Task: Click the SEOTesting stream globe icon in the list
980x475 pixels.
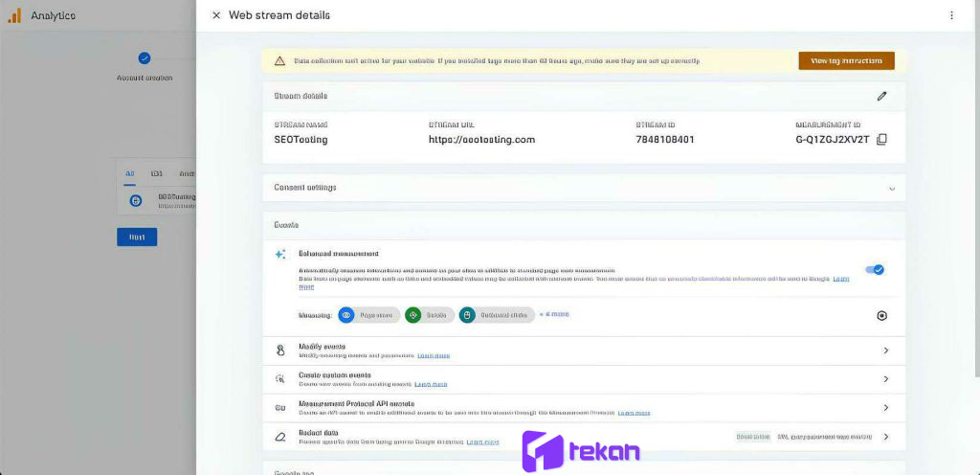Action: (136, 200)
